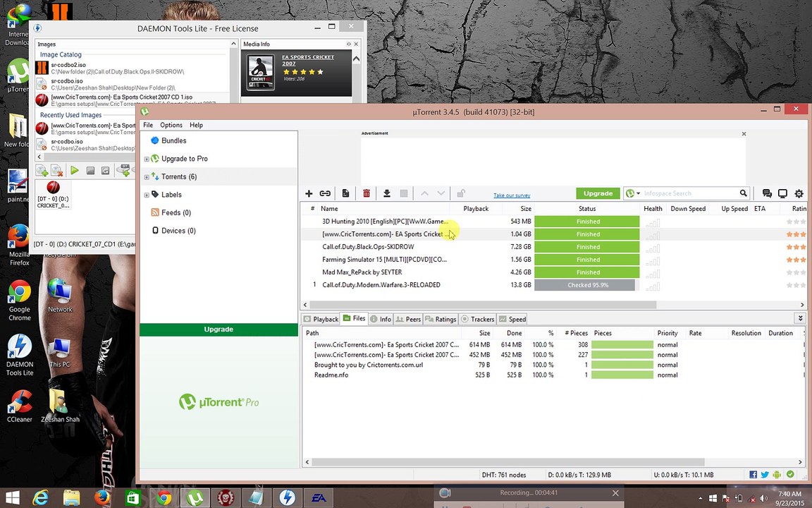Select the 3D Hunting 2010 torrent row

(x=553, y=222)
